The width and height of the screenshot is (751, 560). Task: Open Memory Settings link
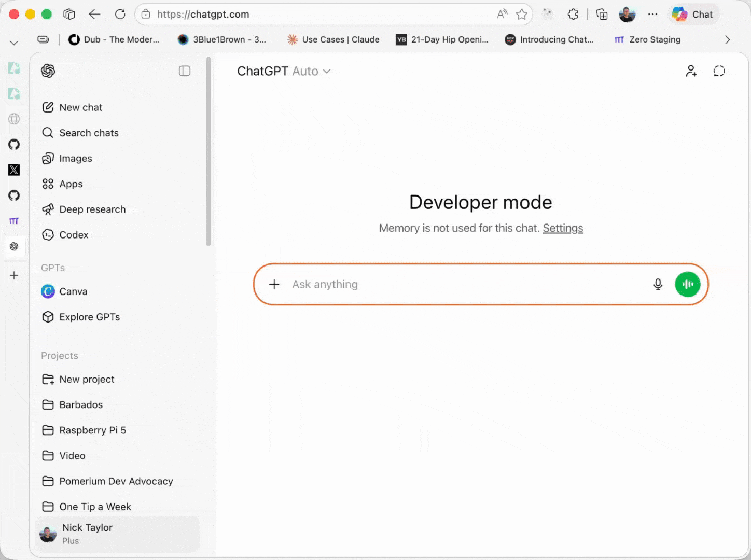click(x=563, y=228)
